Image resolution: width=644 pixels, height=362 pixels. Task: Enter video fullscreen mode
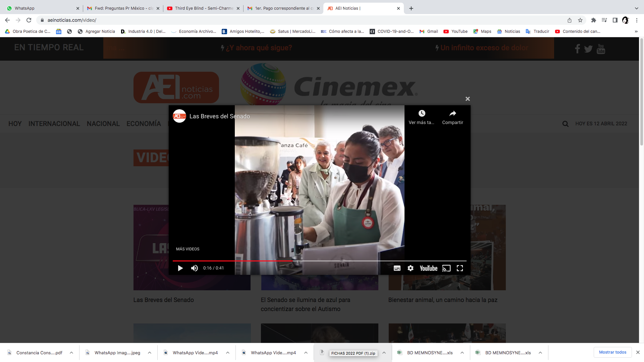(x=460, y=268)
